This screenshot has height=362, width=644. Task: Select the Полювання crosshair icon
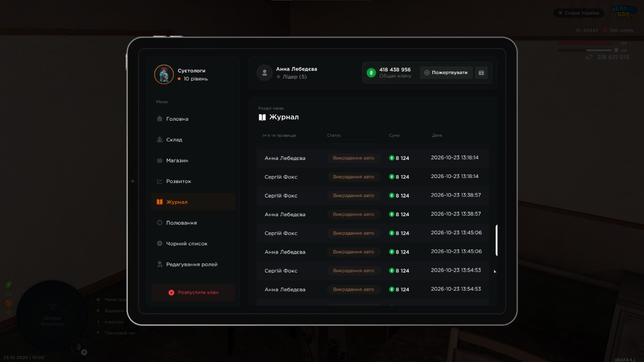pos(159,223)
